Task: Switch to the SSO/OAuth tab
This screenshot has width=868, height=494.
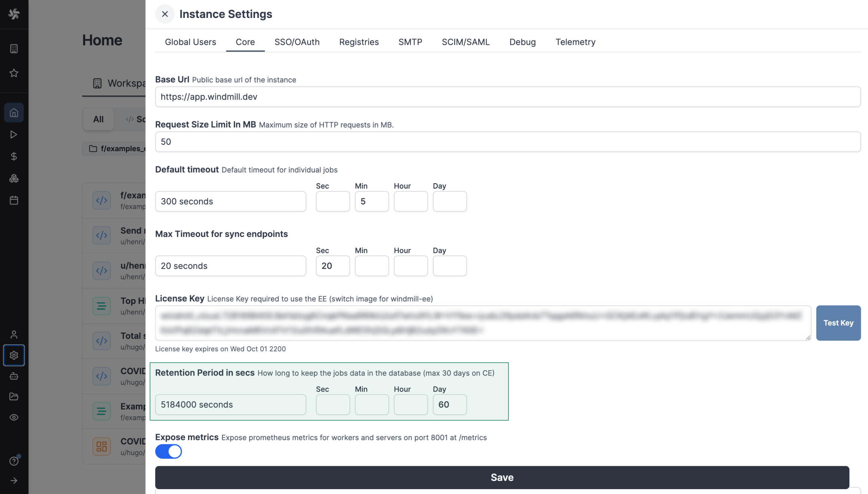Action: click(x=297, y=42)
